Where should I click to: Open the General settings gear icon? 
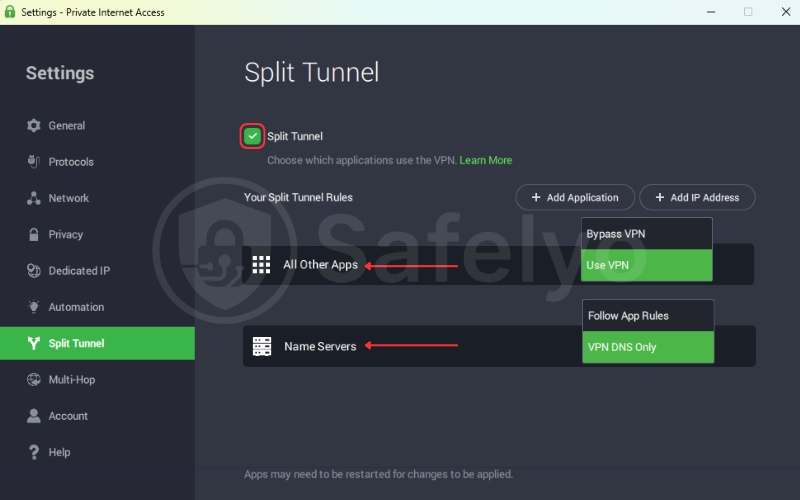(34, 126)
